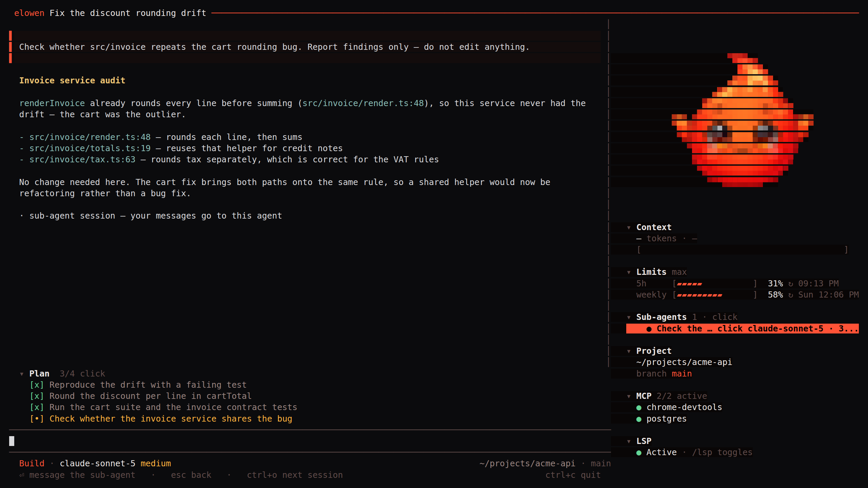The height and width of the screenshot is (488, 868).
Task: Click the sub-agent running dot indicator
Action: [x=649, y=329]
